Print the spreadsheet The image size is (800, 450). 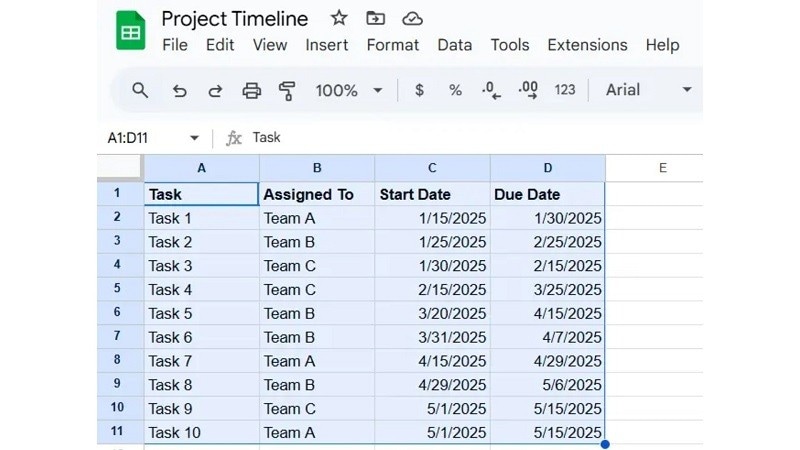click(252, 91)
